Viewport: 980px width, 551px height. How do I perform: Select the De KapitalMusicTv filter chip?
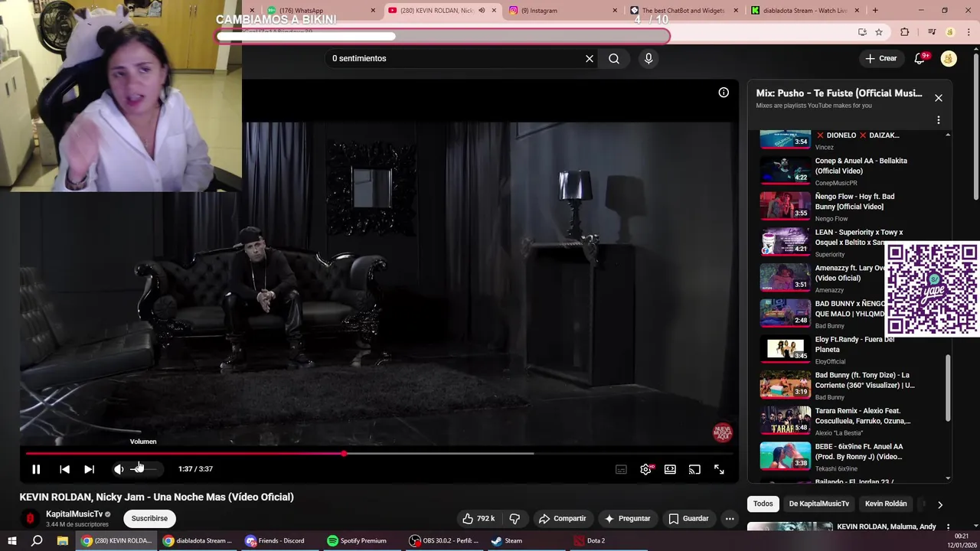point(818,504)
